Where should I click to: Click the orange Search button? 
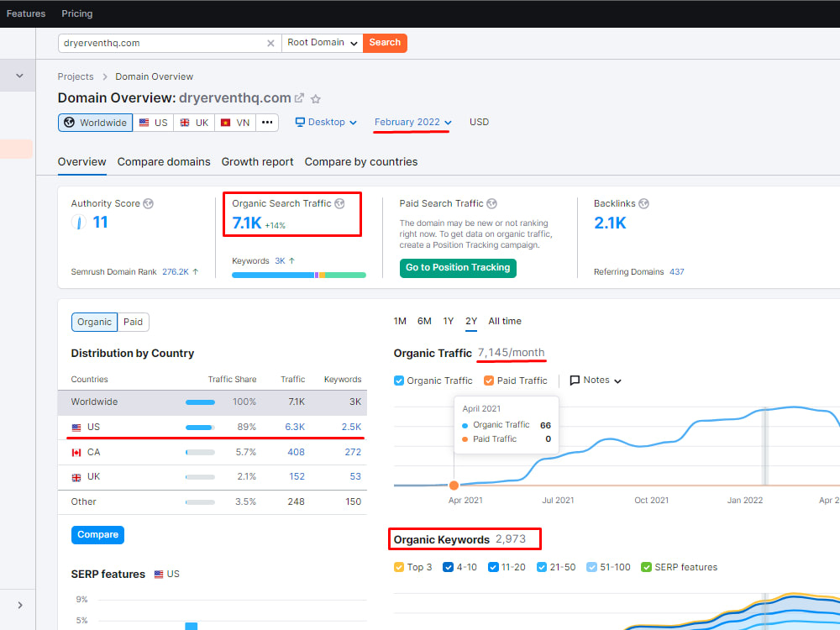point(385,43)
